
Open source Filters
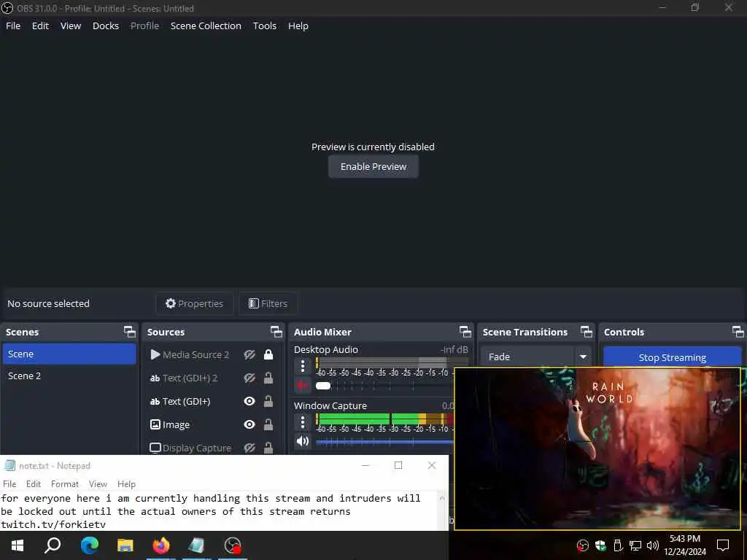point(268,303)
